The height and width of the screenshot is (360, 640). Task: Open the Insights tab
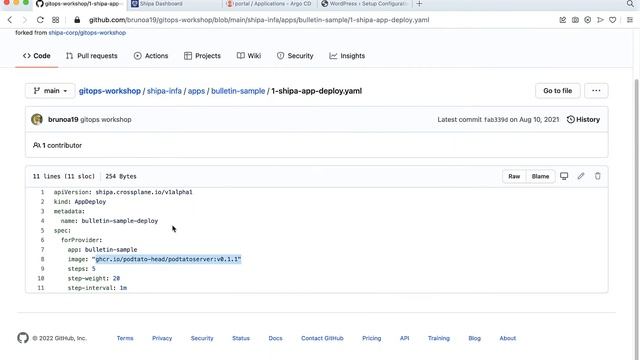347,56
